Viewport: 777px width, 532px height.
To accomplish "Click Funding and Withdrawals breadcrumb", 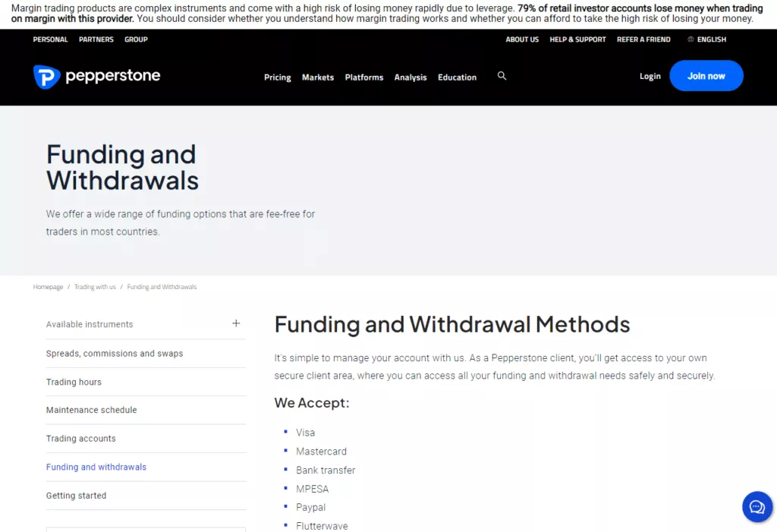I will coord(162,287).
